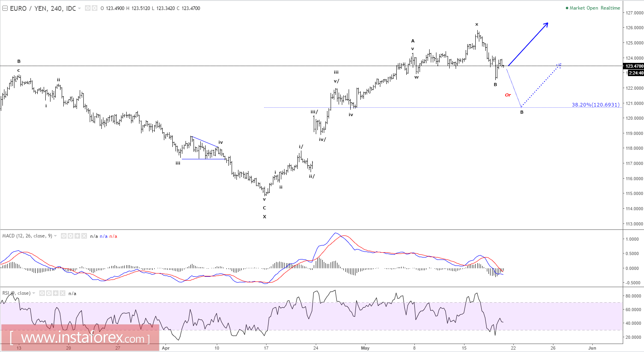Viewport: 644px width, 352px height.
Task: Open MACD indicator settings gear
Action: [70, 236]
